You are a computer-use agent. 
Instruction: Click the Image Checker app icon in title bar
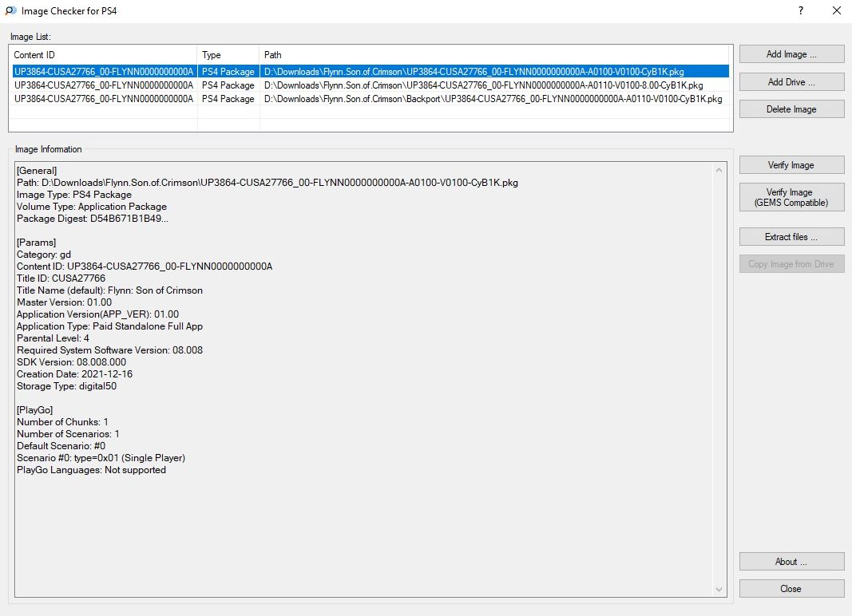tap(10, 11)
